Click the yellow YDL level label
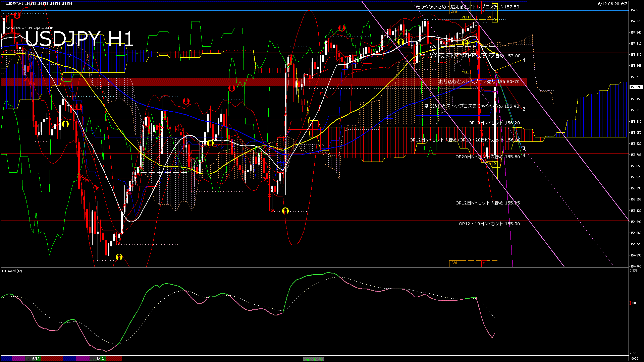 coord(465,72)
